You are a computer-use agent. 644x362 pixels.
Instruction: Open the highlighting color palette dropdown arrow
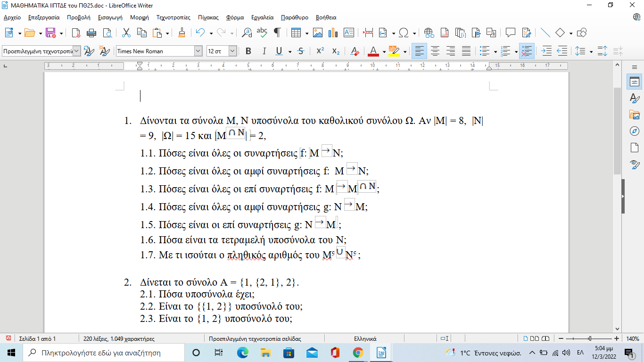(x=405, y=51)
